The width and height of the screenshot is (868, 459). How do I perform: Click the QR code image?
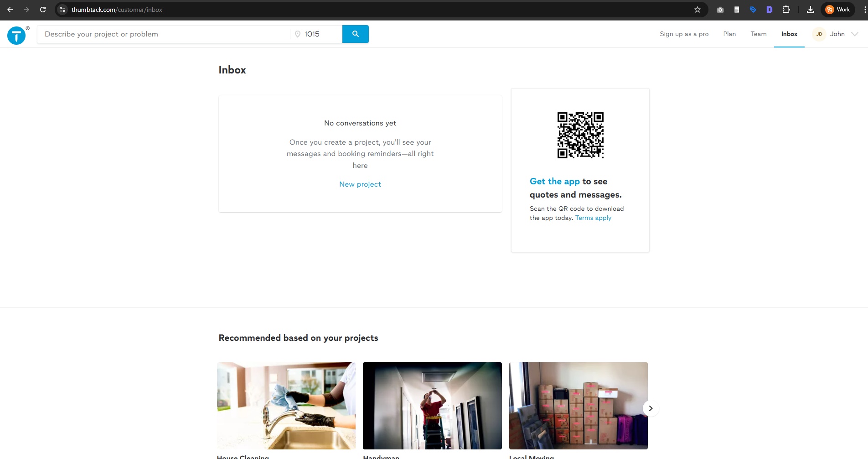[580, 135]
